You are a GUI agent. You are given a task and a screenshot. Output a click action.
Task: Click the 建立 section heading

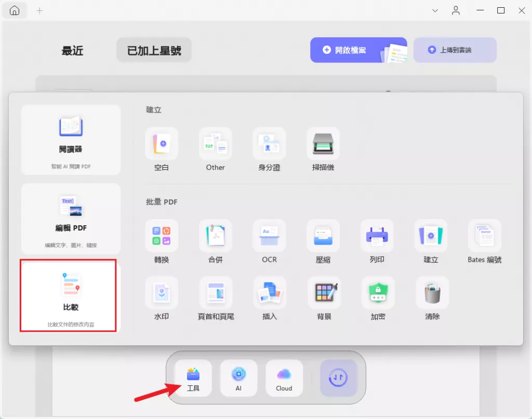pyautogui.click(x=154, y=110)
